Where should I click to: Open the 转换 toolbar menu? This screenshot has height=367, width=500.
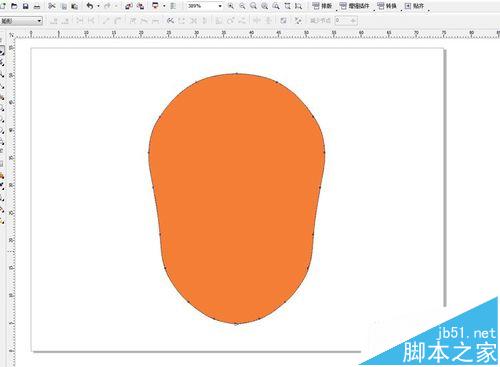pyautogui.click(x=387, y=6)
